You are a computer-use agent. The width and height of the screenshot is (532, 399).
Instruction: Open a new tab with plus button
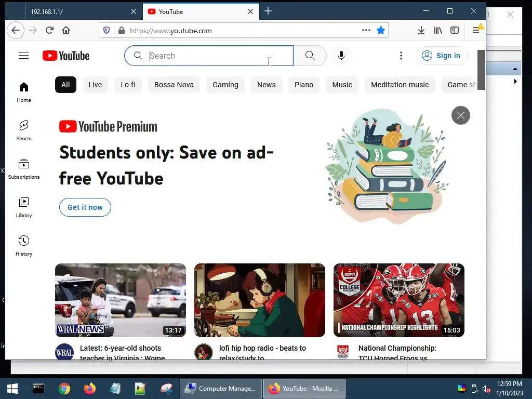click(268, 11)
